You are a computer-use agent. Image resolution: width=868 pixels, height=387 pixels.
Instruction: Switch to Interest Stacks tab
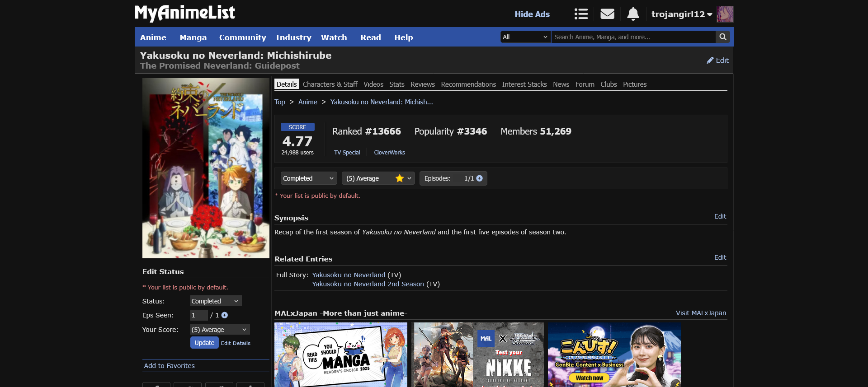[x=524, y=84]
